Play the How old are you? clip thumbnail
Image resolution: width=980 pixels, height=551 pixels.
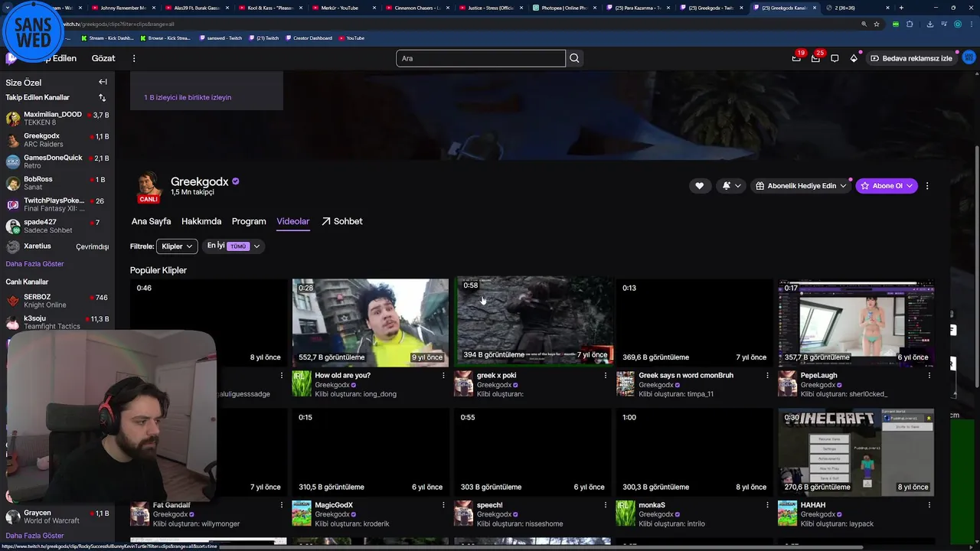(371, 322)
